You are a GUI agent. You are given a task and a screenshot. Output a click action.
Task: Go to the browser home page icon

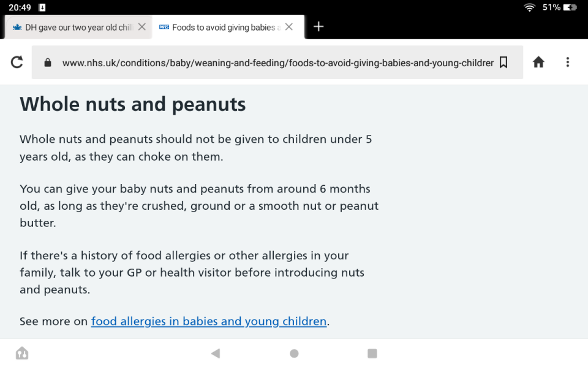tap(538, 62)
